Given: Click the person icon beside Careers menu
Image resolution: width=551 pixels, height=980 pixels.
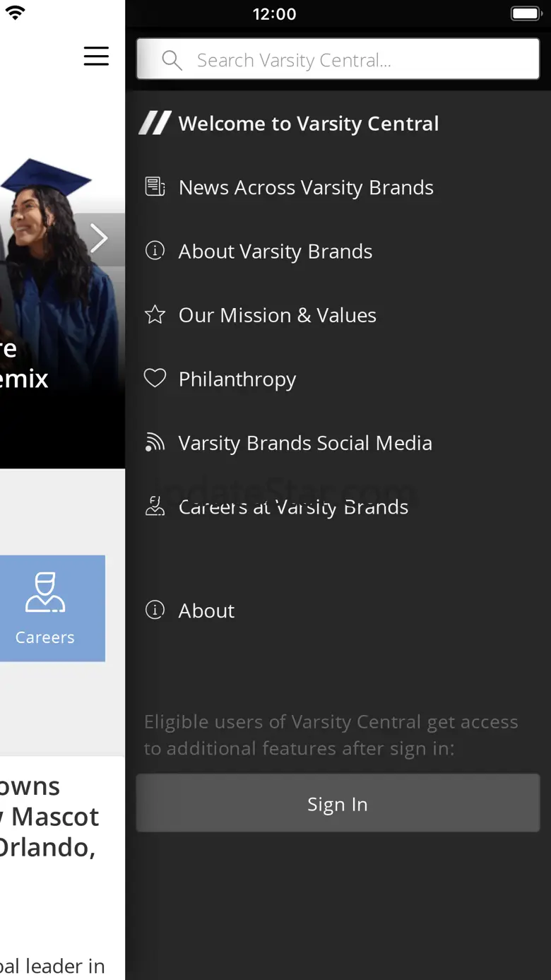Looking at the screenshot, I should (x=155, y=506).
